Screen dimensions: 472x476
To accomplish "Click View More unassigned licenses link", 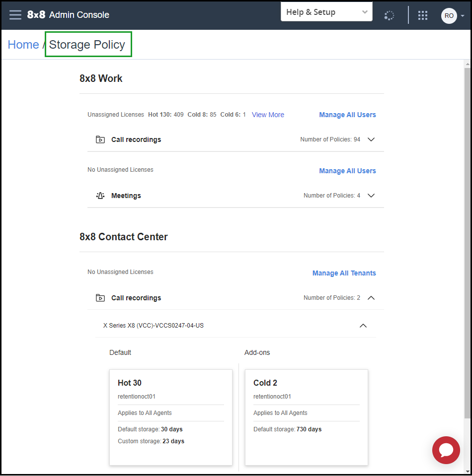I will click(x=268, y=115).
